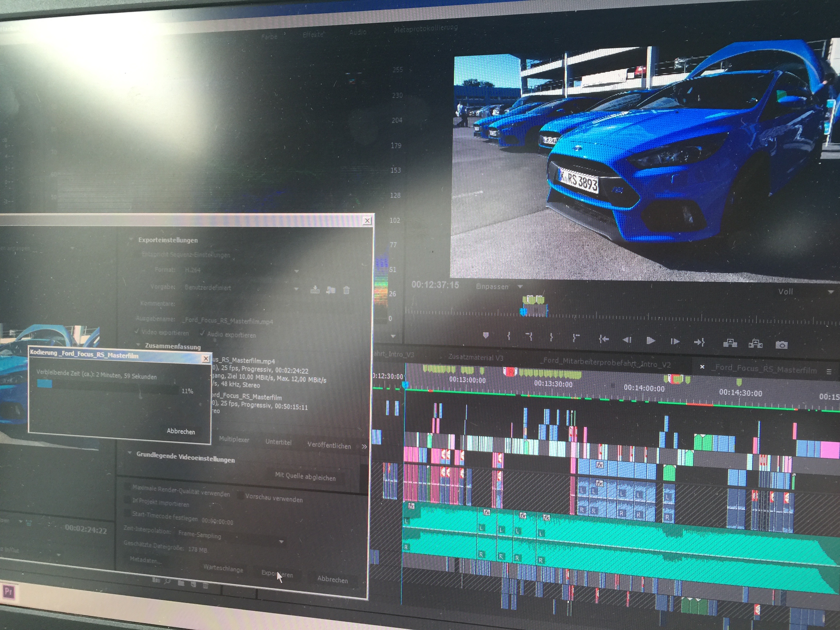
Task: Enable Vorschau verwenden checkbox
Action: click(240, 495)
